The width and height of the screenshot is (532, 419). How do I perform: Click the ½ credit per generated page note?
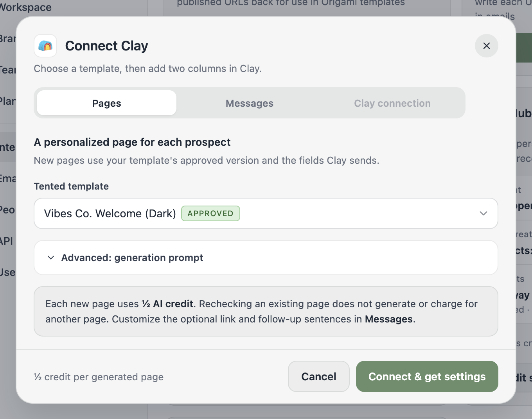pyautogui.click(x=99, y=377)
